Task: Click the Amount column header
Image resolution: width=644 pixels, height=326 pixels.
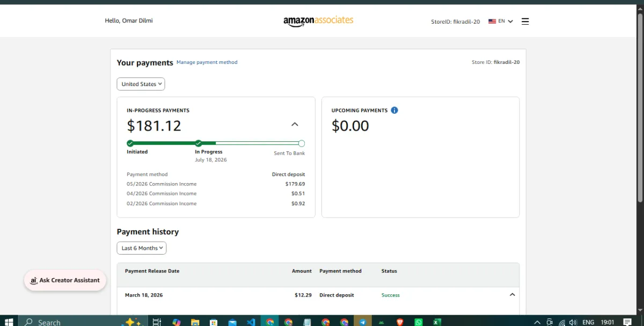Action: (302, 271)
